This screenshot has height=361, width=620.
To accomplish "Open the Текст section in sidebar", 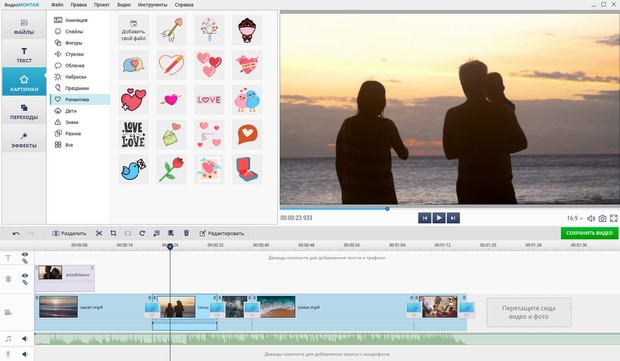I will tap(24, 55).
